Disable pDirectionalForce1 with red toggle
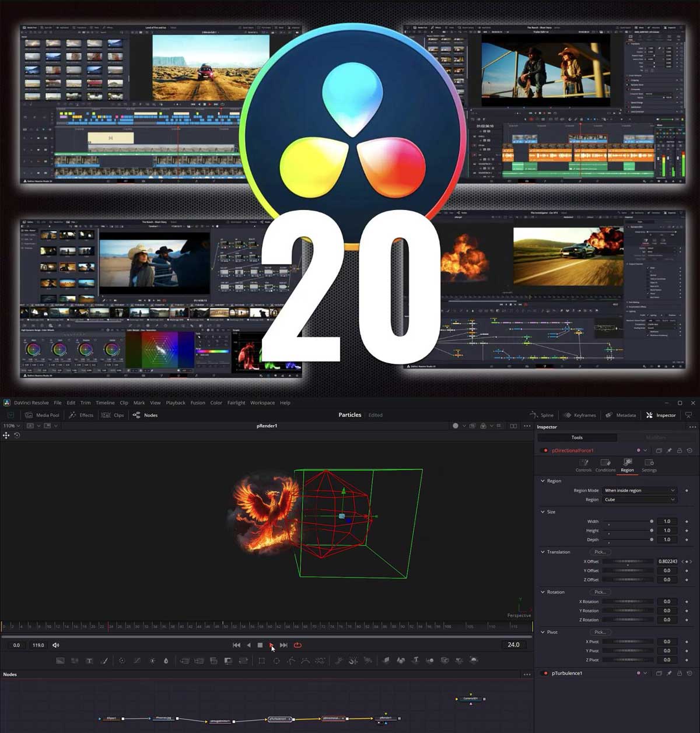This screenshot has width=700, height=733. [545, 451]
